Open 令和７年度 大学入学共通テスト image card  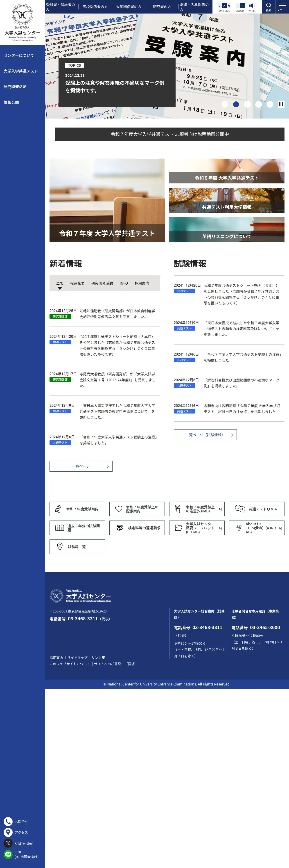[107, 200]
